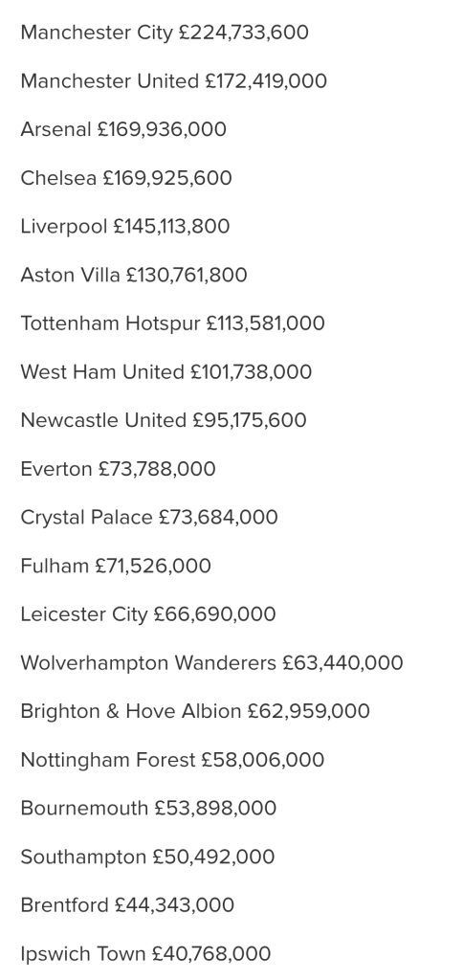Click the Tottenham Hotspur £113,581,000 line
This screenshot has width=463, height=980.
point(172,323)
